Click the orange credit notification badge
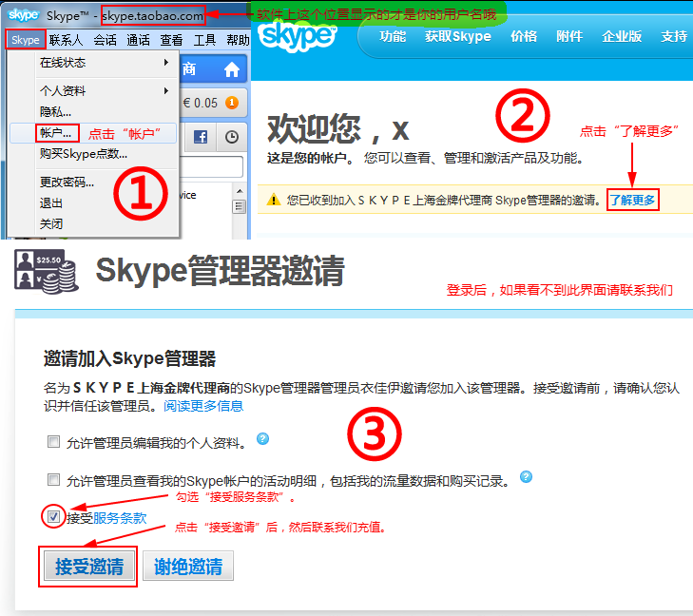693x616 pixels. (232, 103)
